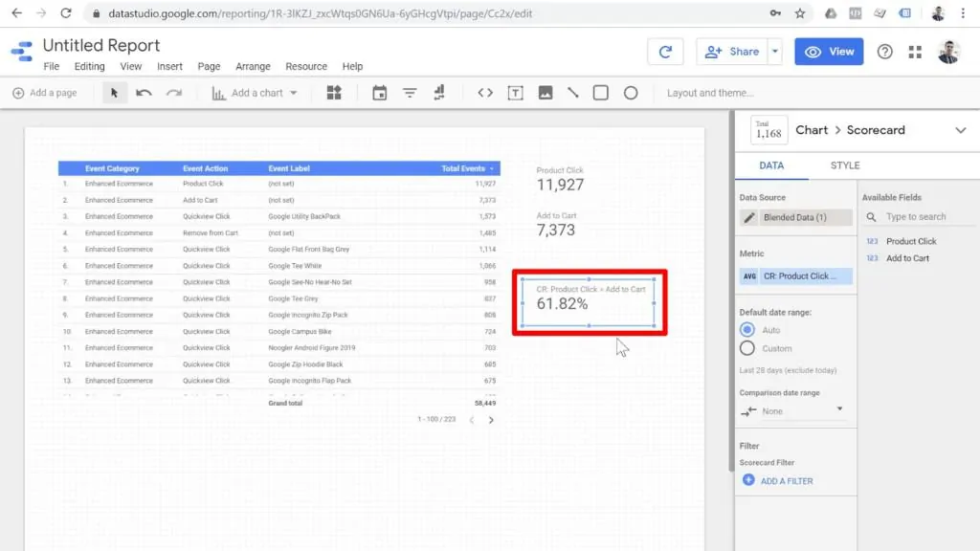Select the circle shape tool

[630, 93]
